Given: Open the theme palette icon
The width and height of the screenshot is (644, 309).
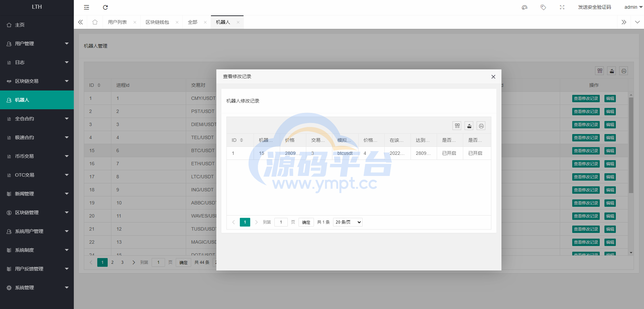Looking at the screenshot, I should click(x=525, y=7).
